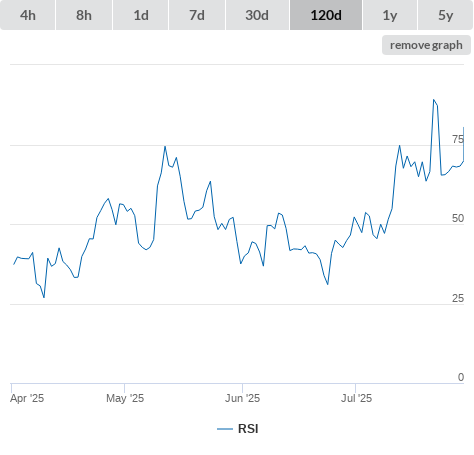Choose the 1d time range tab
Image resolution: width=474 pixels, height=455 pixels.
141,15
